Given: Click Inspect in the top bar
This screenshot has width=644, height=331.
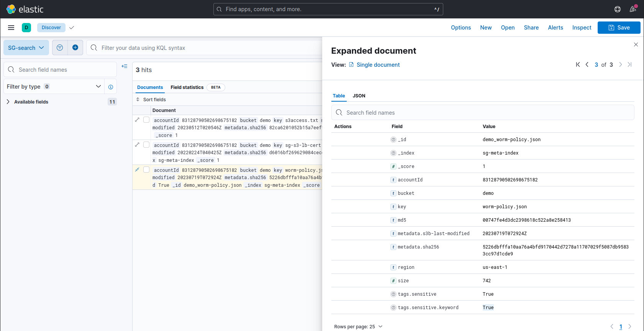Looking at the screenshot, I should [x=582, y=28].
